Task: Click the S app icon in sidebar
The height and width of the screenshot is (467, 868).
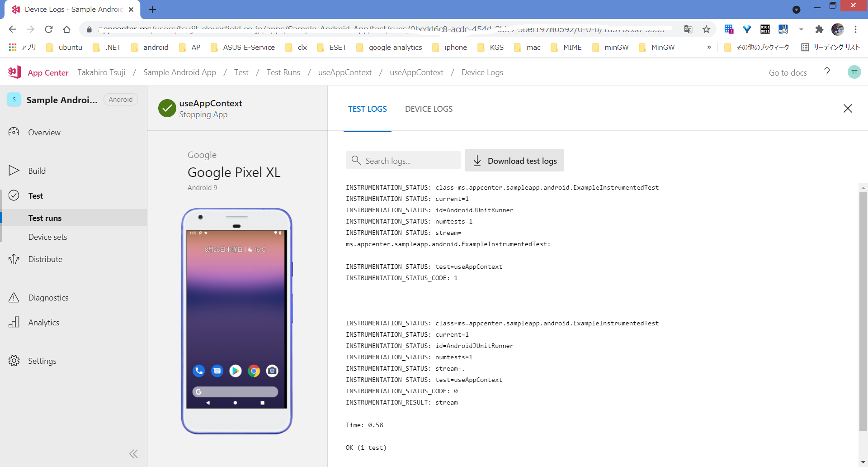Action: pyautogui.click(x=14, y=100)
